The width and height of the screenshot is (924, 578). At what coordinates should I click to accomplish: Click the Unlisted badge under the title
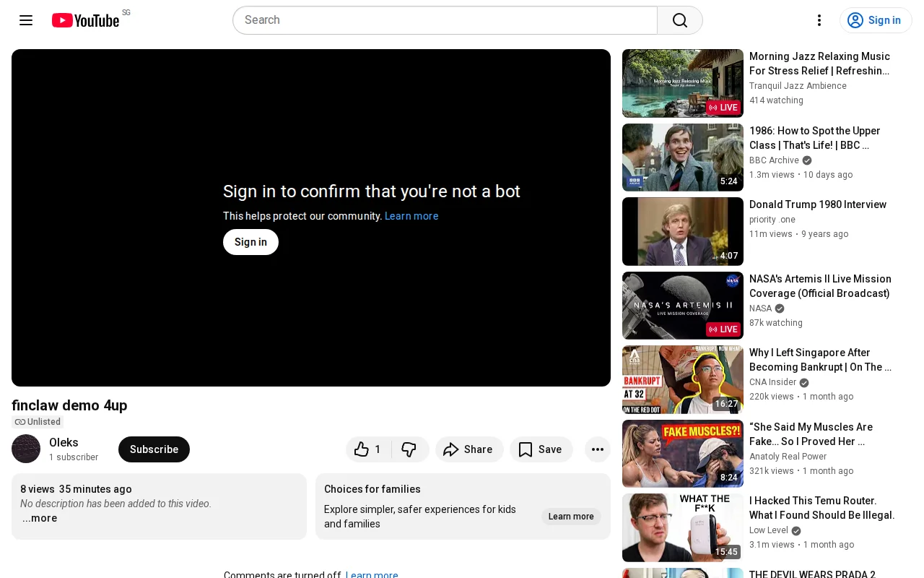tap(38, 422)
